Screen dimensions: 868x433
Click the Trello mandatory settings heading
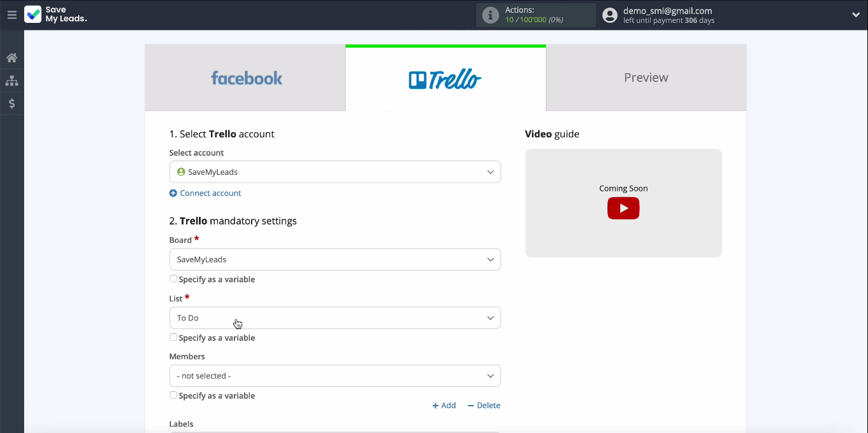(233, 221)
